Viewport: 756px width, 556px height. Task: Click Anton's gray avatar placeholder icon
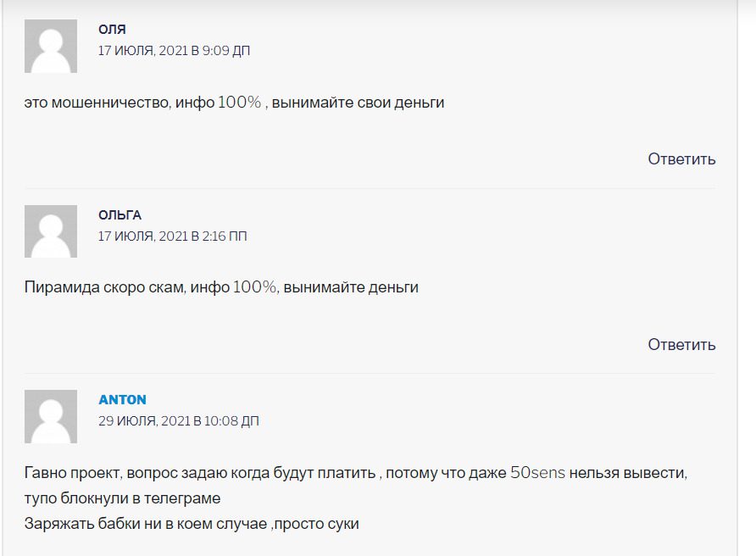click(x=51, y=416)
